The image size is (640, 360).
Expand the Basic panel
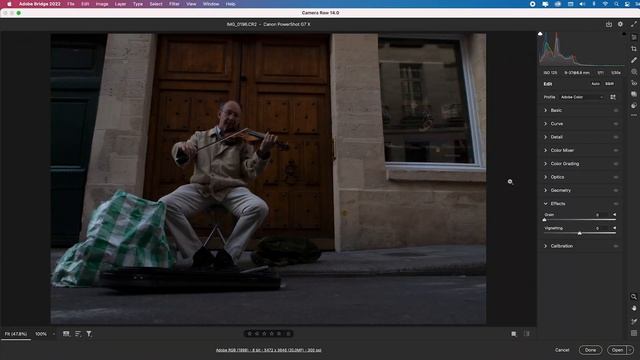pyautogui.click(x=545, y=110)
